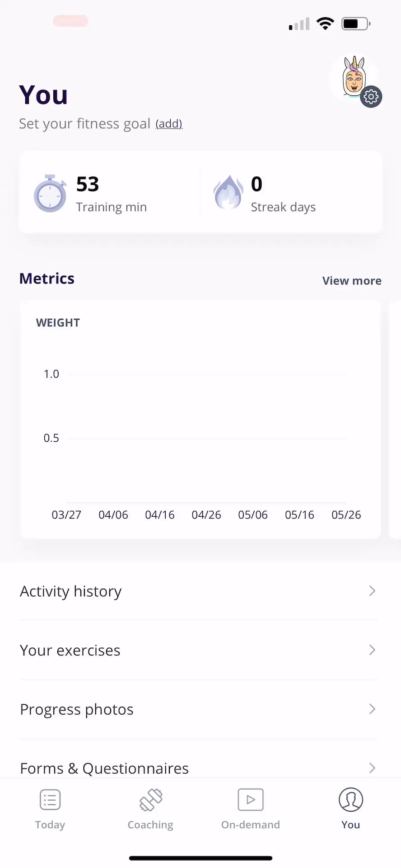Tap the 53 Training min stat
Screen dimensions: 401x868
tap(111, 193)
